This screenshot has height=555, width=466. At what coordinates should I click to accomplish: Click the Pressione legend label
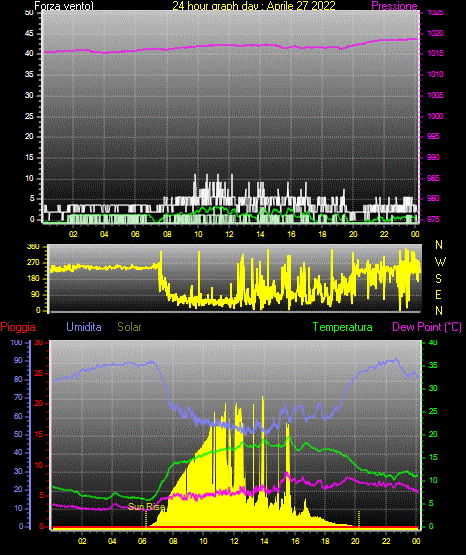(x=394, y=6)
